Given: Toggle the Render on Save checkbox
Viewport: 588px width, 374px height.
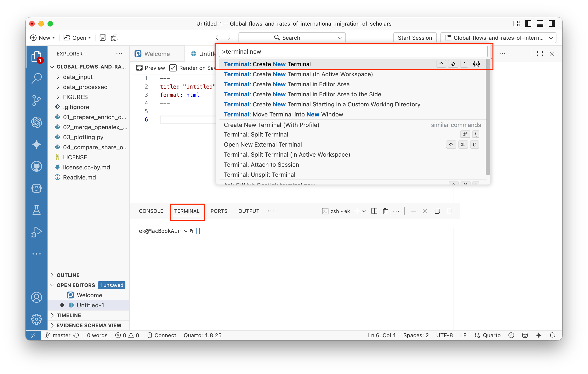Looking at the screenshot, I should point(173,68).
